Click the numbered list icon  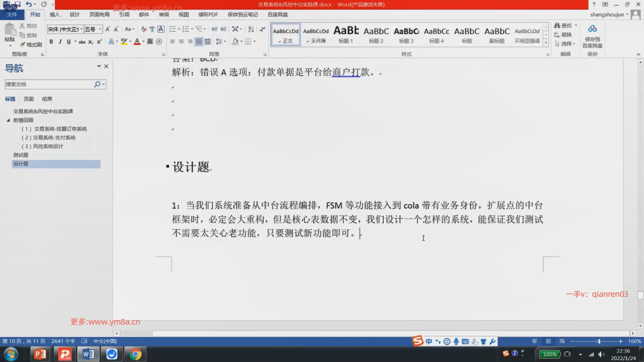[185, 29]
